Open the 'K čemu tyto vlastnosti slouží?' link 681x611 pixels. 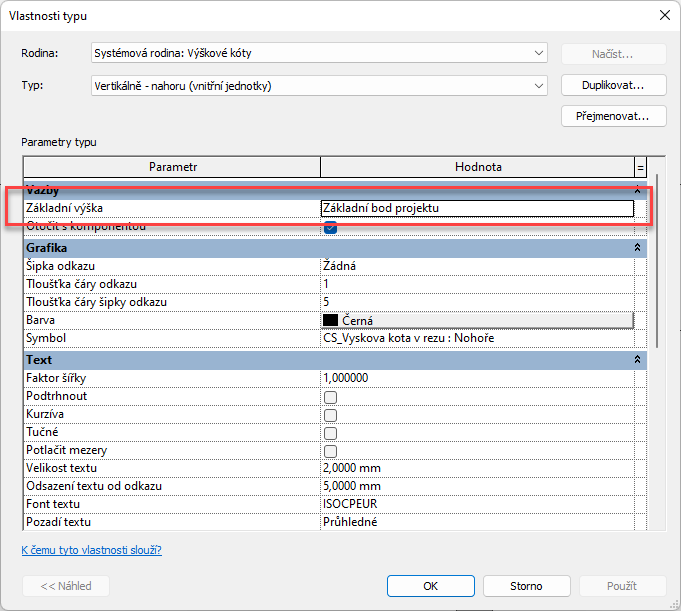point(92,550)
